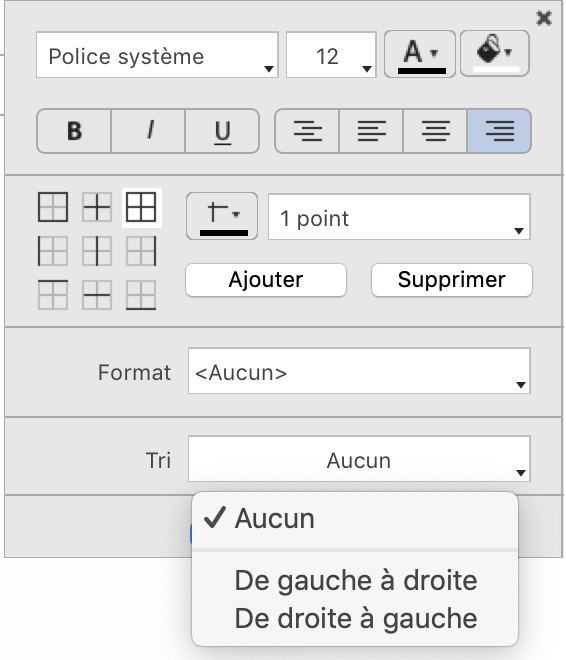Screen dimensions: 566x660
Task: Open the paint bucket fill color picker
Action: coord(495,53)
